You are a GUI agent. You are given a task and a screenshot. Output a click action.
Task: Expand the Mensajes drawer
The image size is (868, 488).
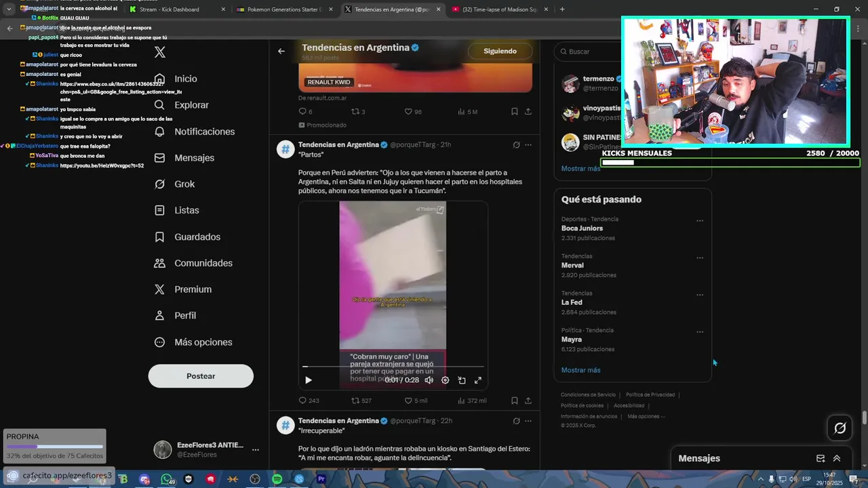click(x=837, y=458)
